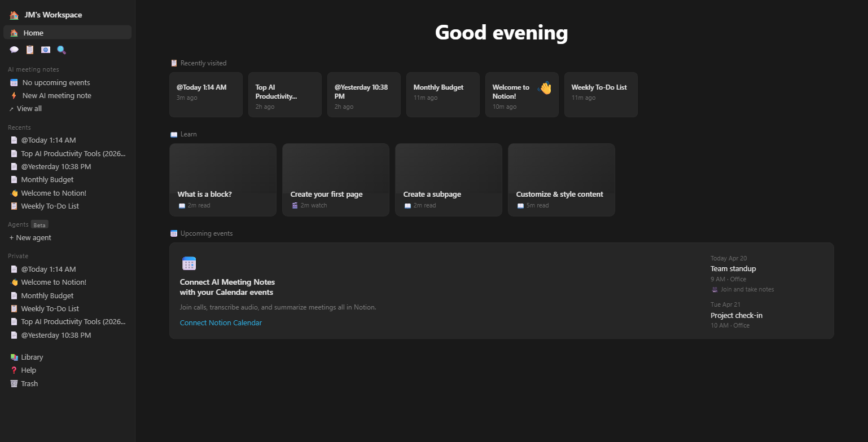The height and width of the screenshot is (442, 868).
Task: Click Join and take notes for Team standup
Action: point(747,289)
